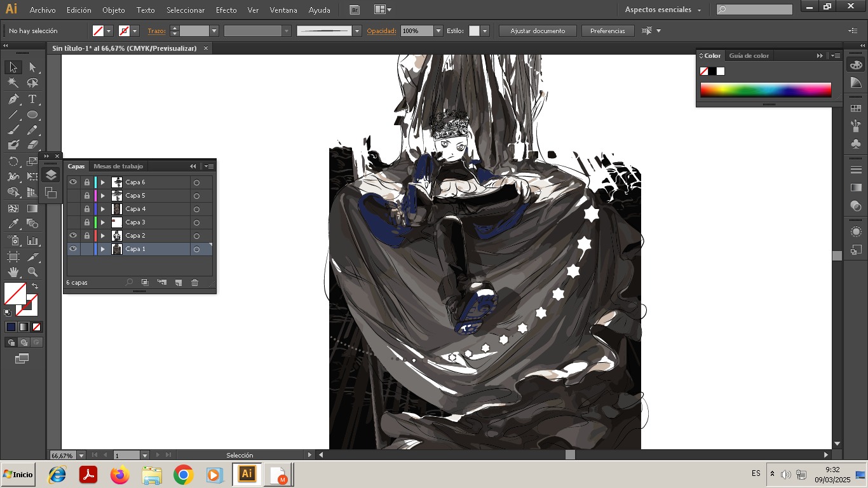Select the Zoom magnifier tool
Viewport: 868px width, 488px height.
tap(32, 272)
